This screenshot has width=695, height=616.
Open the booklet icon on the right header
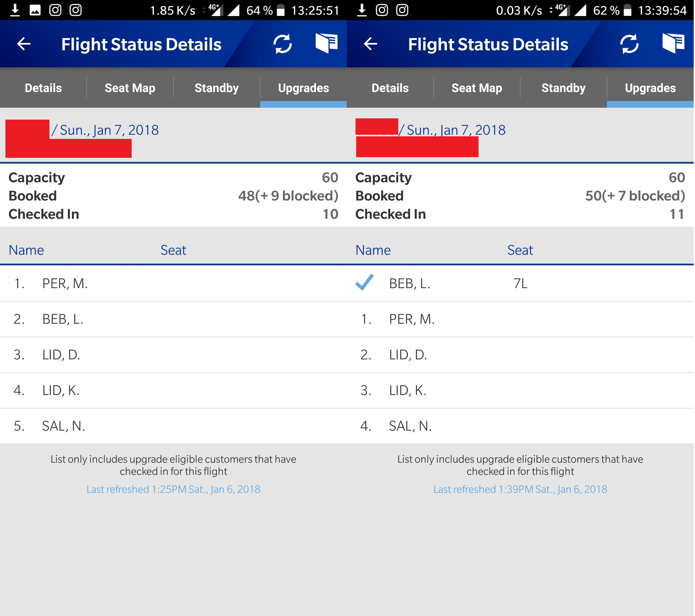coord(673,43)
